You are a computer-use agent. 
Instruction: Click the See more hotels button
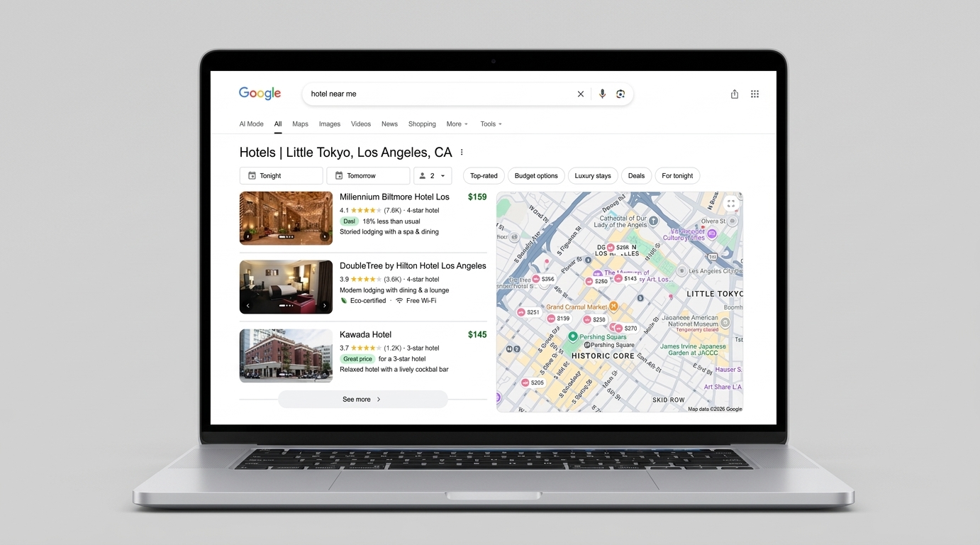tap(363, 400)
